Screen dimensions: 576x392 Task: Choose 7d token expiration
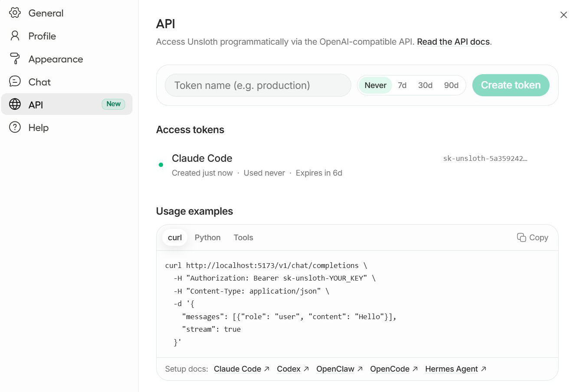402,85
